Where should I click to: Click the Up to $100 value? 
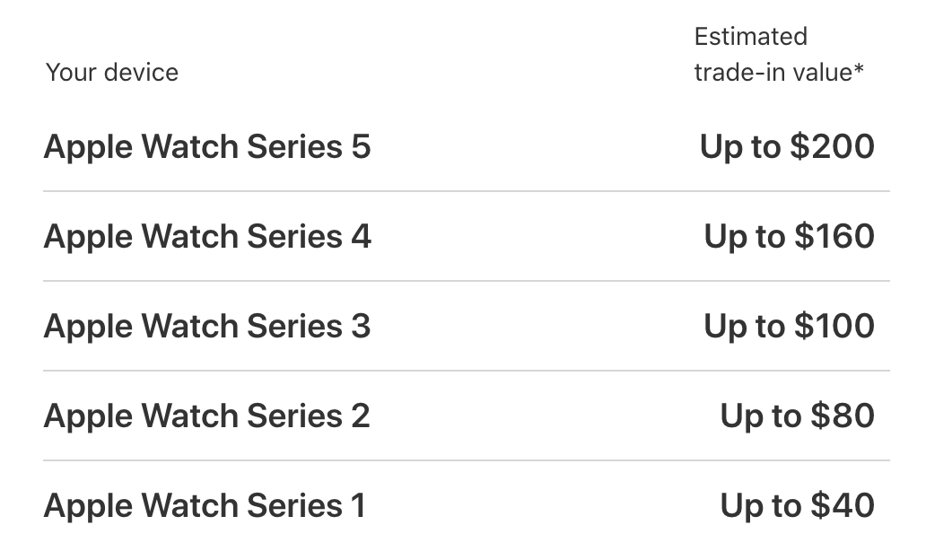789,328
